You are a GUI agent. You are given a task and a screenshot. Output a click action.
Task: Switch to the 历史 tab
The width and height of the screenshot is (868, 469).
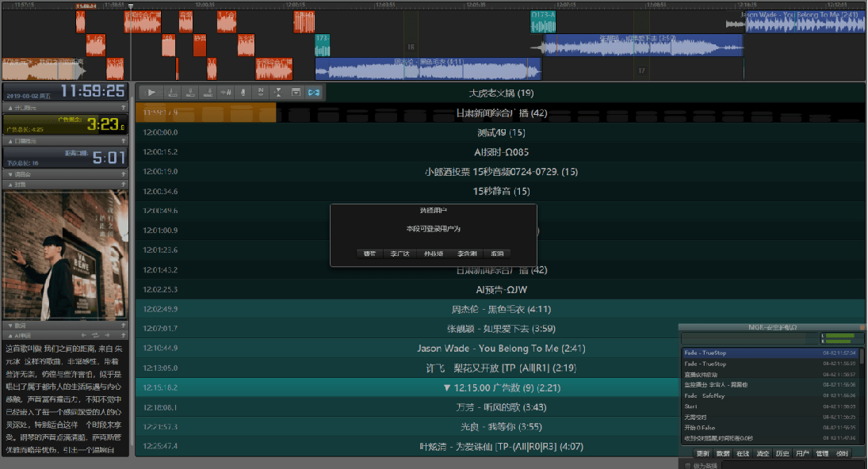[782, 454]
